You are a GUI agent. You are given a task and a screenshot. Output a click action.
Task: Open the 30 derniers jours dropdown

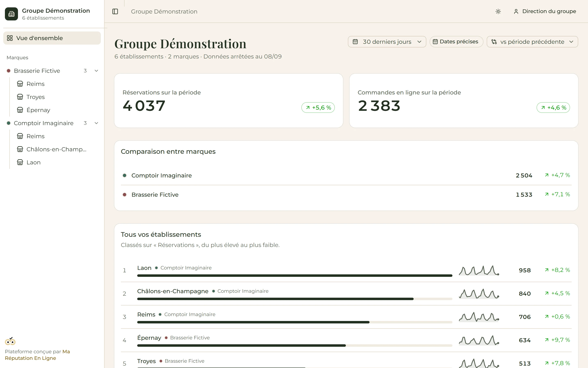(x=387, y=42)
